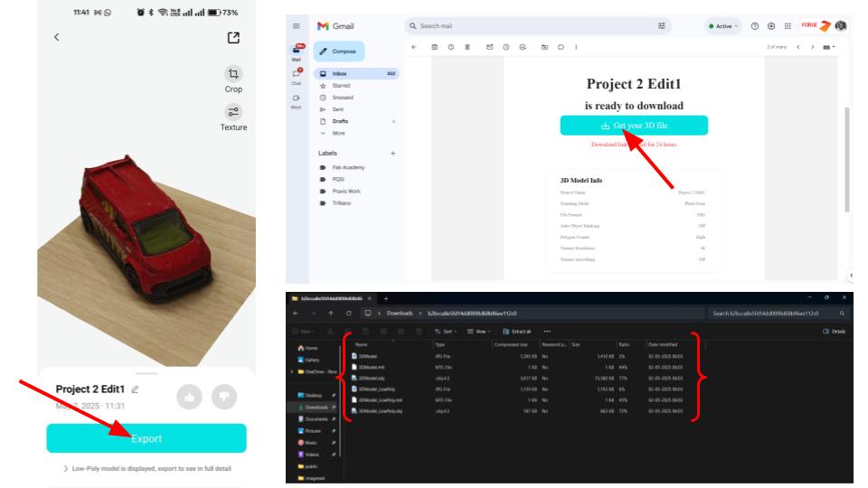Snooze the open email with clock icon
Image resolution: width=868 pixels, height=488 pixels.
click(506, 47)
